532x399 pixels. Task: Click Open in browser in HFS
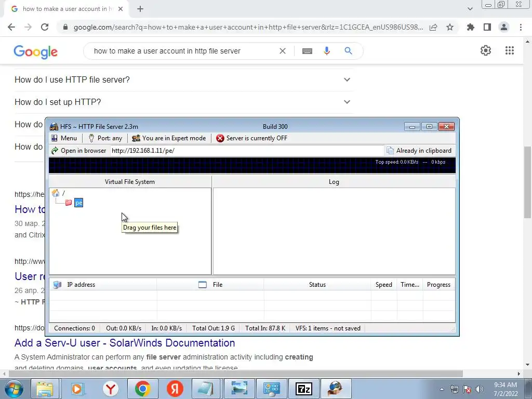pos(79,151)
